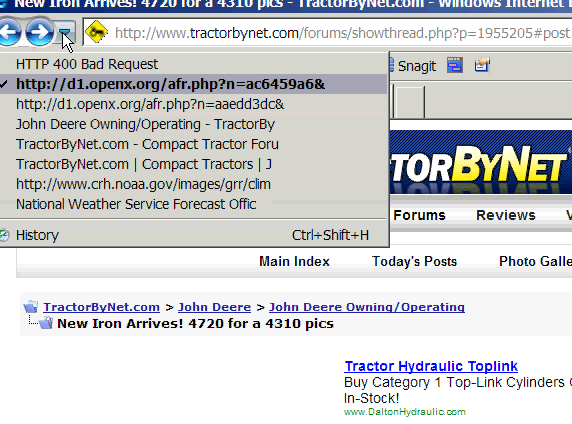572x424 pixels.
Task: Click the Snagit toolbar icon next to capture
Action: click(482, 65)
